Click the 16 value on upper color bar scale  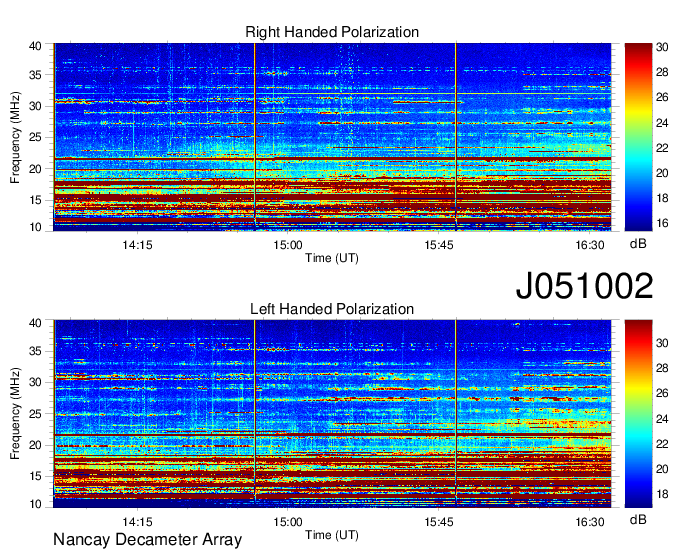[662, 223]
